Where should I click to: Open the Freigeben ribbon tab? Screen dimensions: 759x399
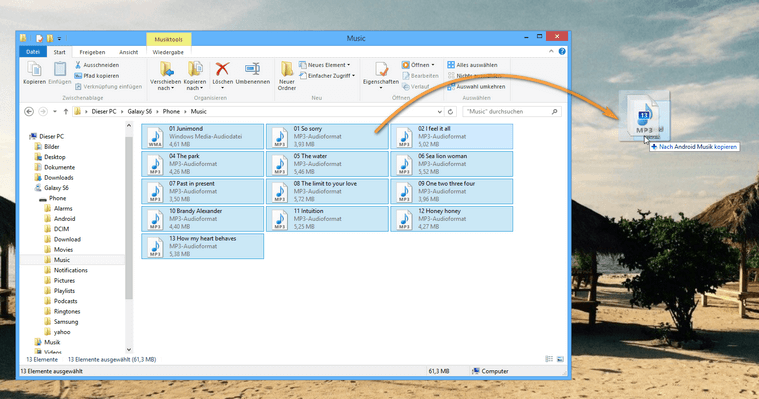[x=92, y=52]
